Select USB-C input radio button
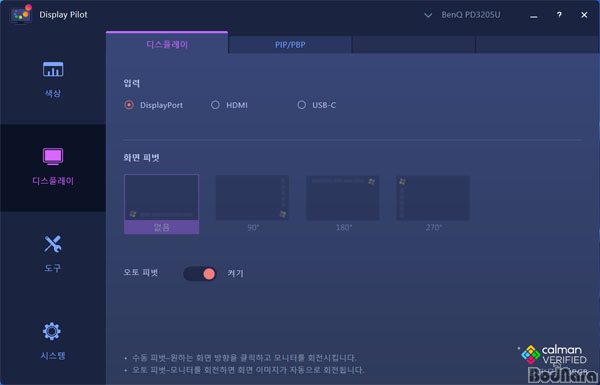The width and height of the screenshot is (600, 385). pyautogui.click(x=302, y=105)
